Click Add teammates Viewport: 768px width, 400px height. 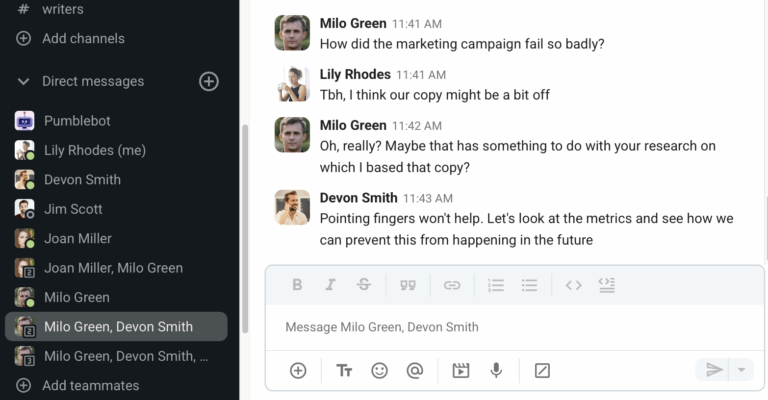click(90, 385)
